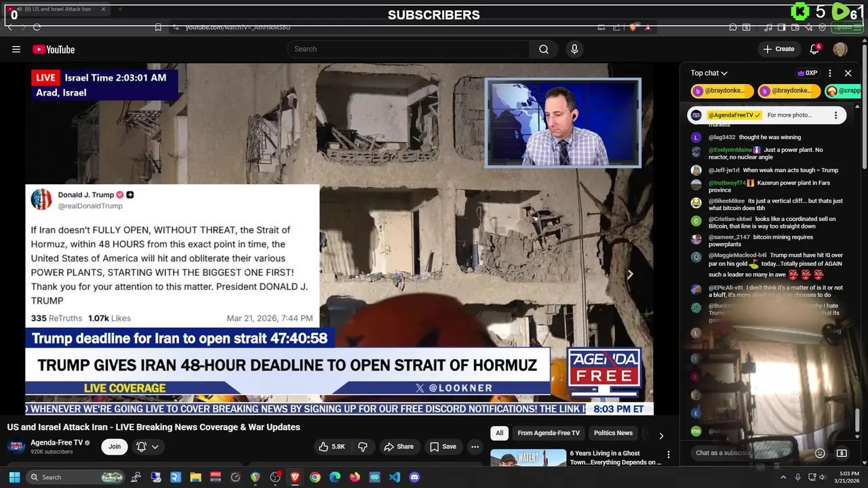Reload the browser page
This screenshot has width=868, height=488.
[37, 27]
